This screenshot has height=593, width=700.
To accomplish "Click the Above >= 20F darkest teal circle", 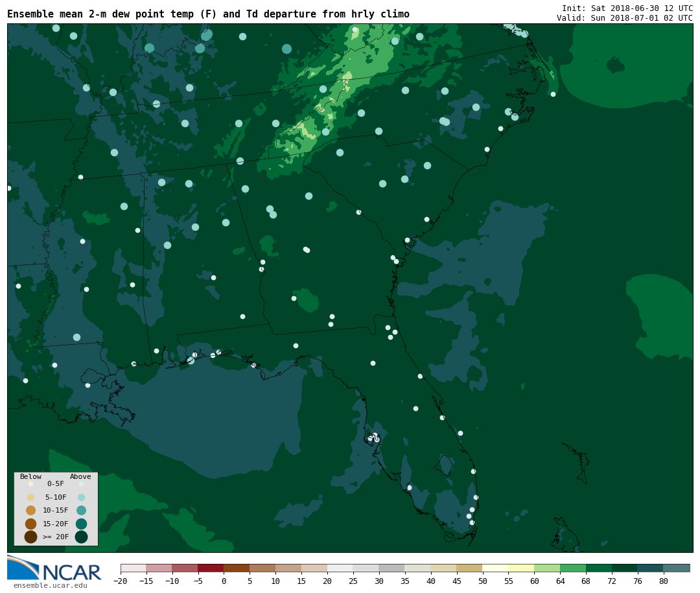I will (x=81, y=537).
